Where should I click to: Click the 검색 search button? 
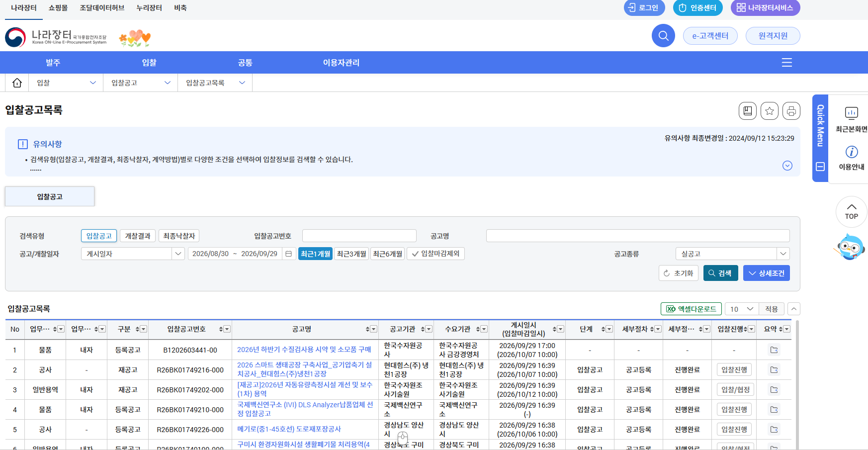(720, 273)
